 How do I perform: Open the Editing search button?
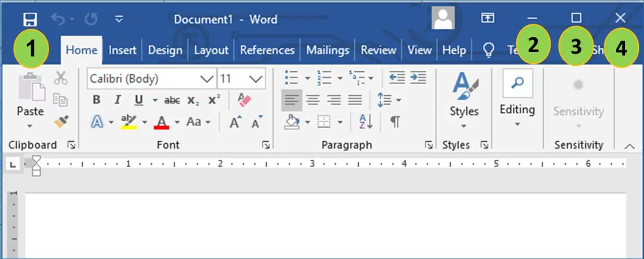[517, 98]
